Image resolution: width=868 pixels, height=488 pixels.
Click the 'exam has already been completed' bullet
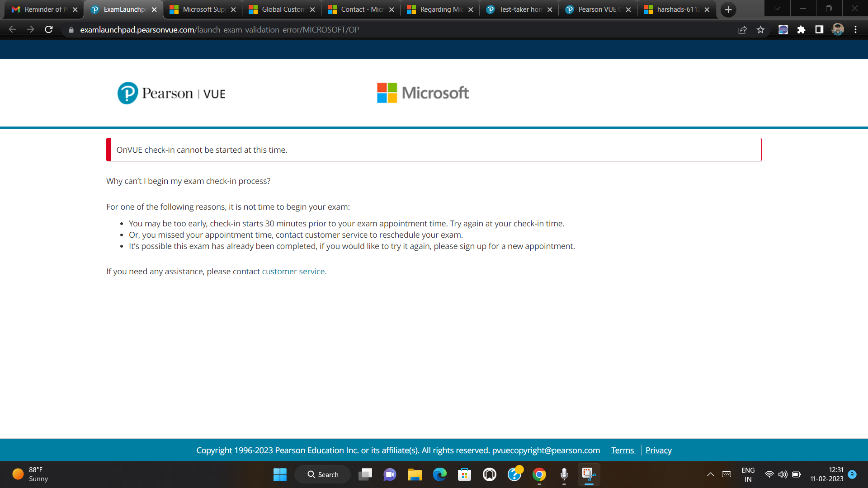pyautogui.click(x=352, y=246)
